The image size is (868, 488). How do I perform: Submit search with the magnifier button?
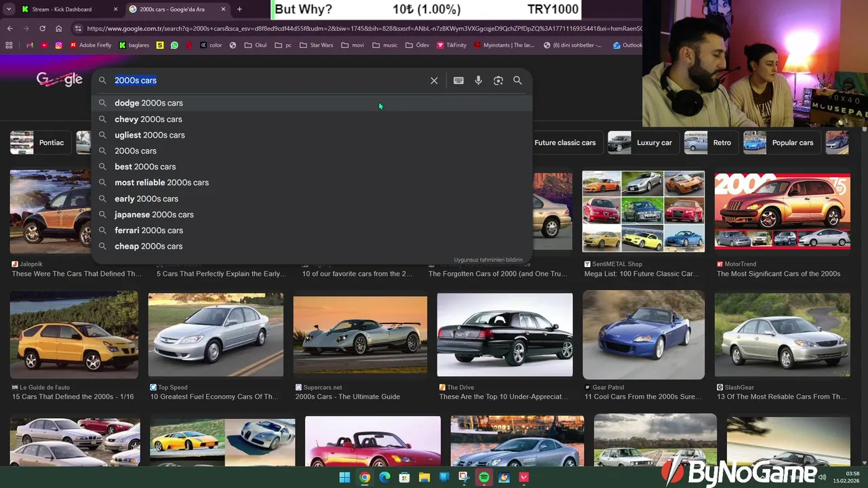coord(517,81)
